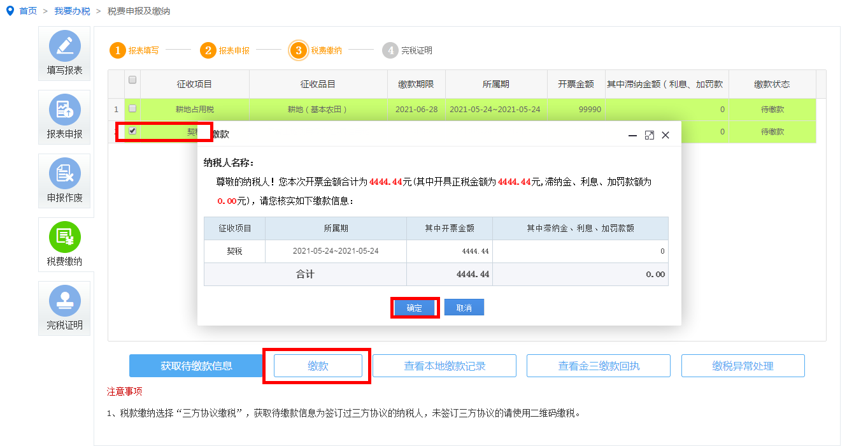Maximize the 缴款 dialog

pyautogui.click(x=650, y=135)
